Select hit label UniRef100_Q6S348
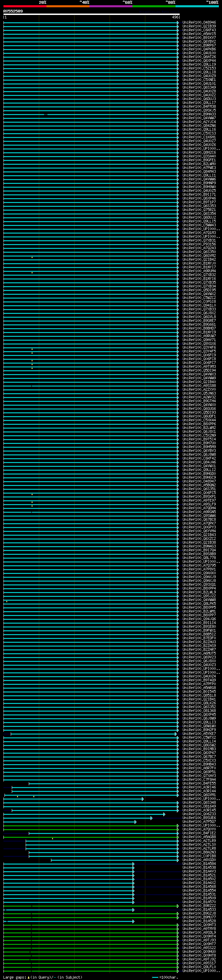The height and width of the screenshot is (980, 222). click(199, 803)
